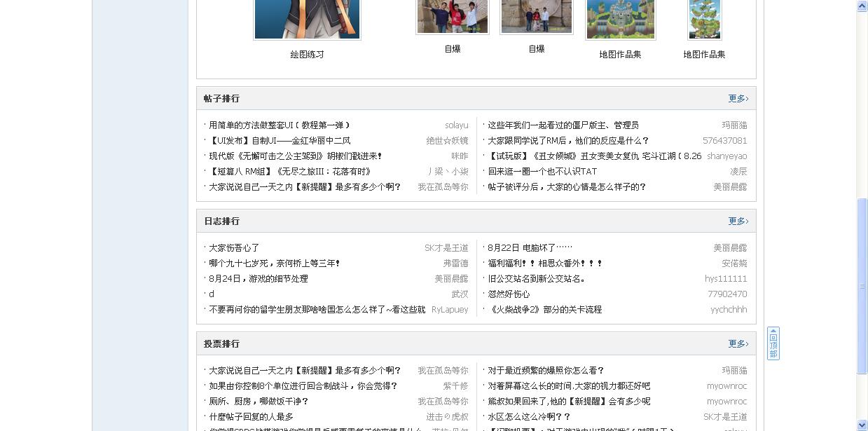Open poll 熊叔如果回来了,他的【新提醒】会有多少呢
This screenshot has width=868, height=431.
point(569,402)
